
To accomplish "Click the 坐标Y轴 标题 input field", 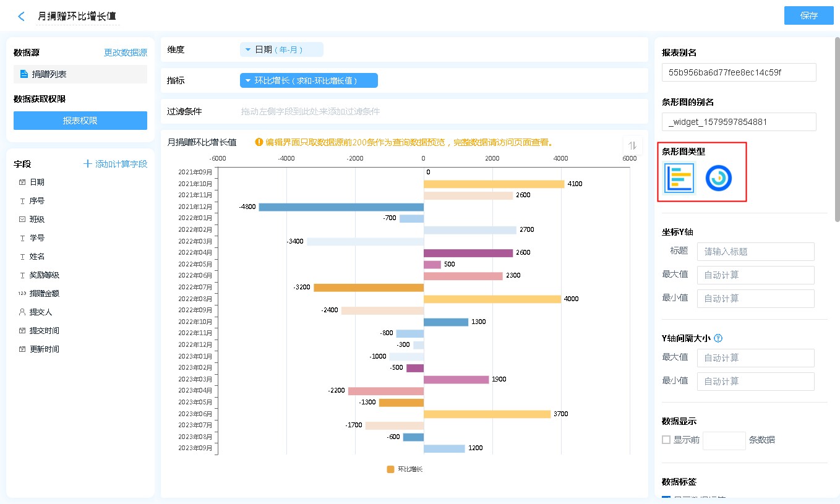I will [x=755, y=252].
